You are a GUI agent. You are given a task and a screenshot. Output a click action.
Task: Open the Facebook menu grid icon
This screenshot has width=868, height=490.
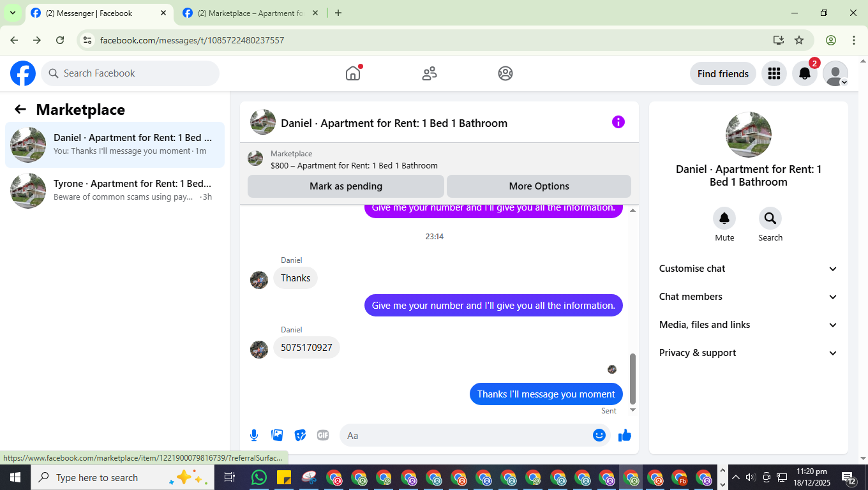click(x=774, y=73)
